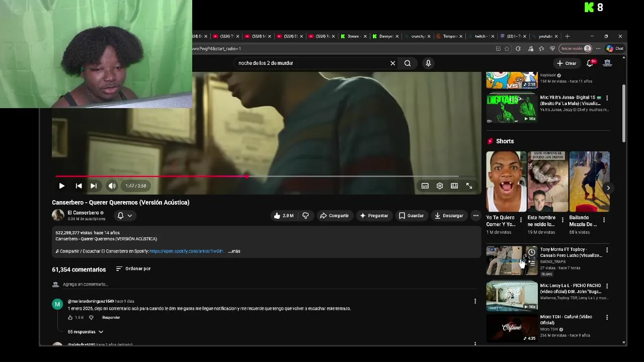The height and width of the screenshot is (362, 644).
Task: Open notification bell dropdown for El Canserbero
Action: click(124, 216)
